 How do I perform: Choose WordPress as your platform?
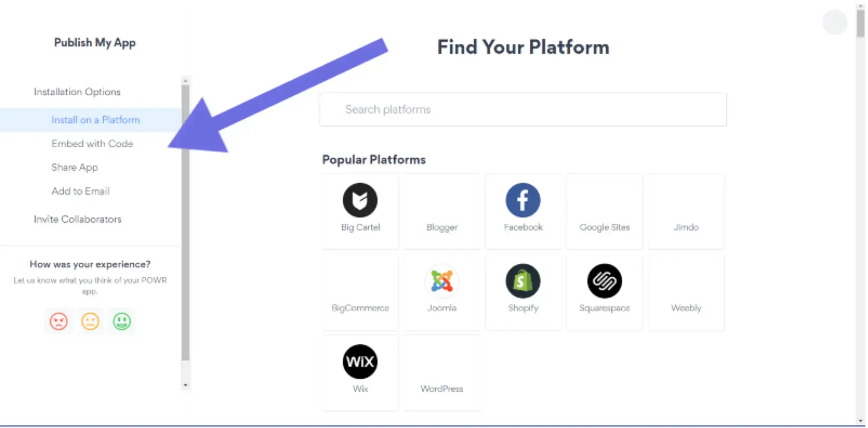pos(441,372)
